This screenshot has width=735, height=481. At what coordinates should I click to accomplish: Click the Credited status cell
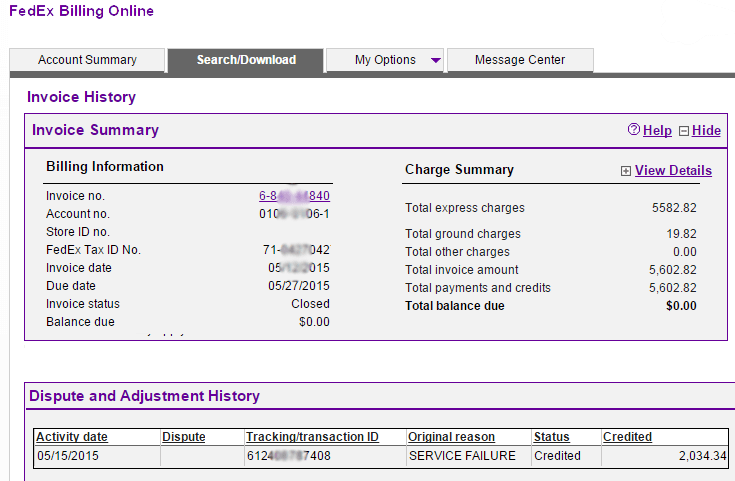coord(557,456)
